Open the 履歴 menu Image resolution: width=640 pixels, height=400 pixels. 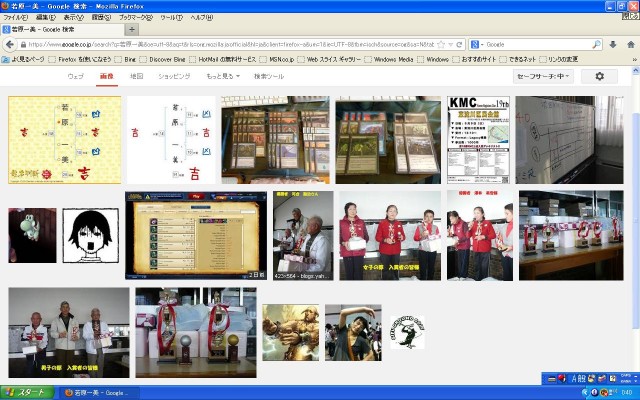[101, 18]
